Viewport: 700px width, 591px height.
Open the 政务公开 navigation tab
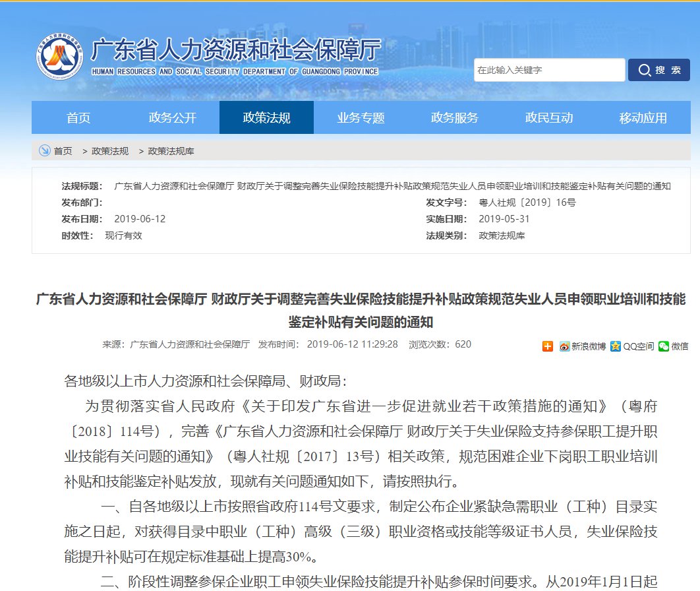(173, 118)
